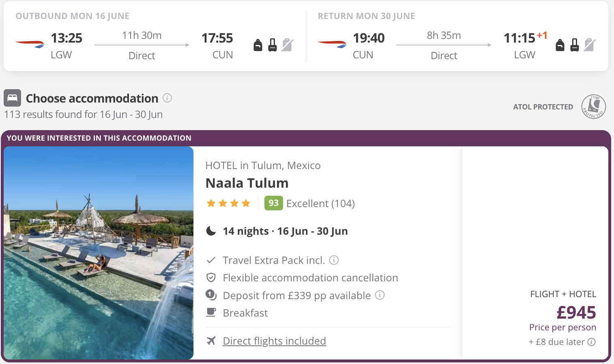Open info next to Choose accommodation

click(167, 98)
